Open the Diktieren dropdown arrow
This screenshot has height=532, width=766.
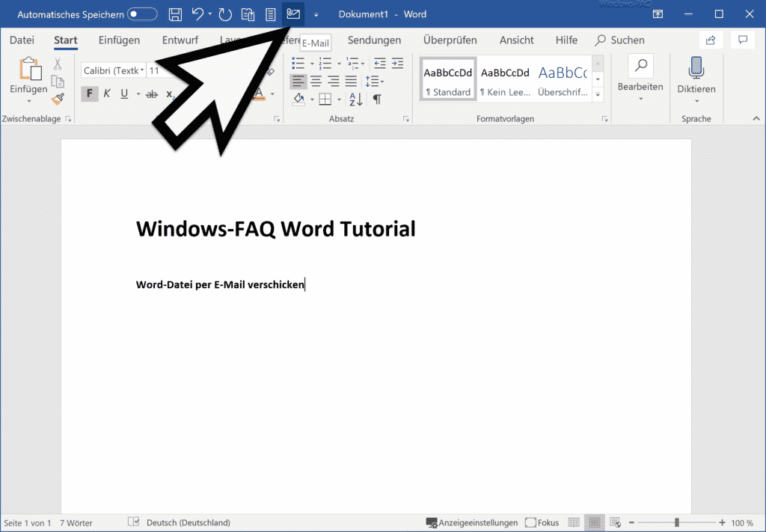696,101
